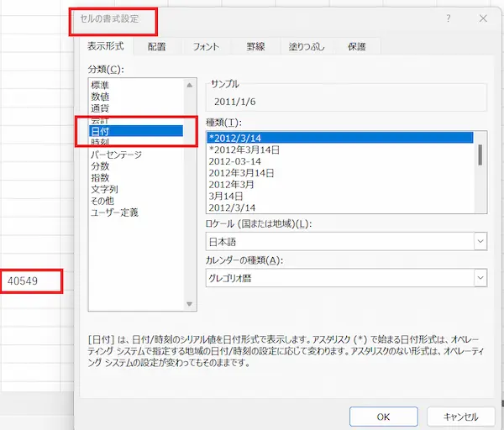Screen dimensions: 504x430
Task: Select the 保護 tab
Action: [x=356, y=46]
